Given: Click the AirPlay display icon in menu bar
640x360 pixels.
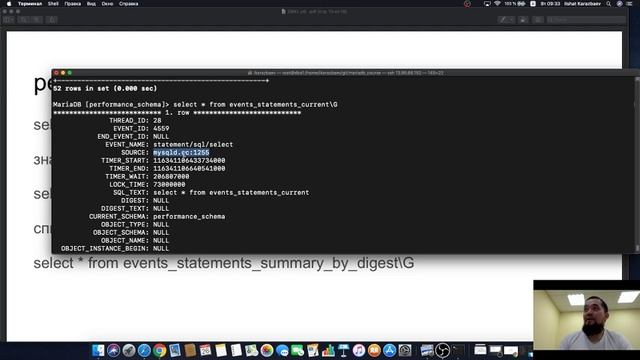Looking at the screenshot, I should pyautogui.click(x=487, y=4).
